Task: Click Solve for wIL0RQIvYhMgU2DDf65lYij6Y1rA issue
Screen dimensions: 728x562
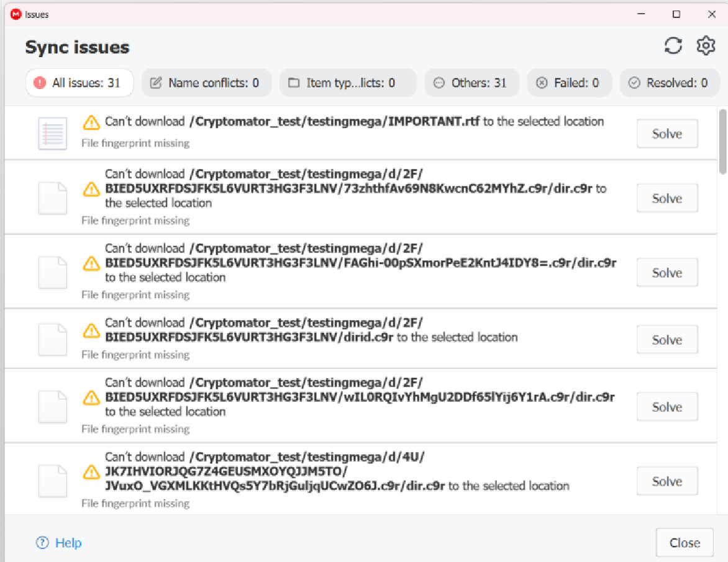Action: 667,407
